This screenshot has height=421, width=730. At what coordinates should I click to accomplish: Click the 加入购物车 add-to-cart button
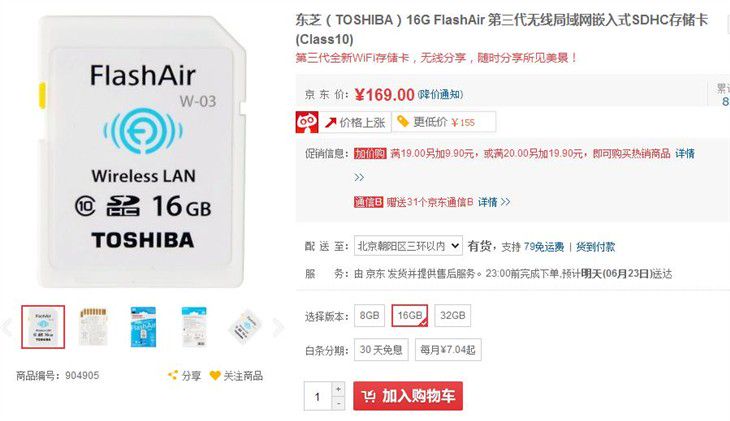pos(408,396)
